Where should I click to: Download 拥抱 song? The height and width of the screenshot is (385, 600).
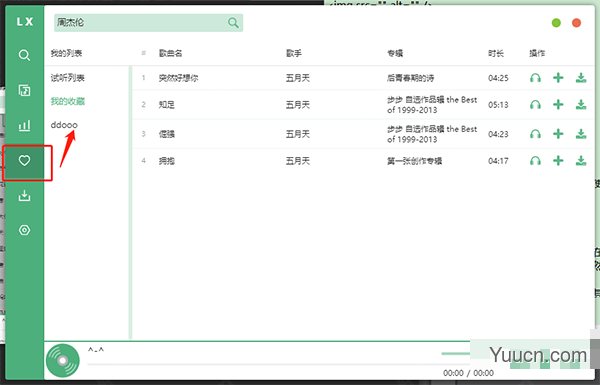(x=581, y=161)
